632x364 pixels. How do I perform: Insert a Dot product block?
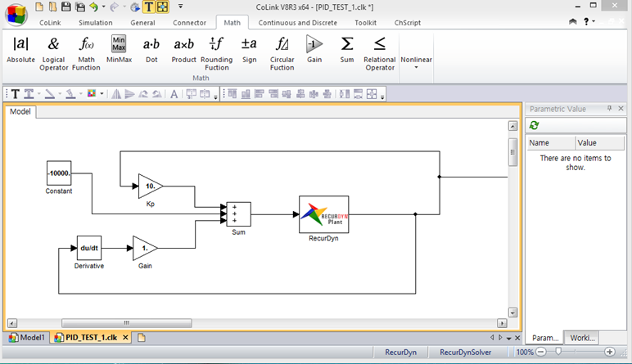tap(151, 50)
